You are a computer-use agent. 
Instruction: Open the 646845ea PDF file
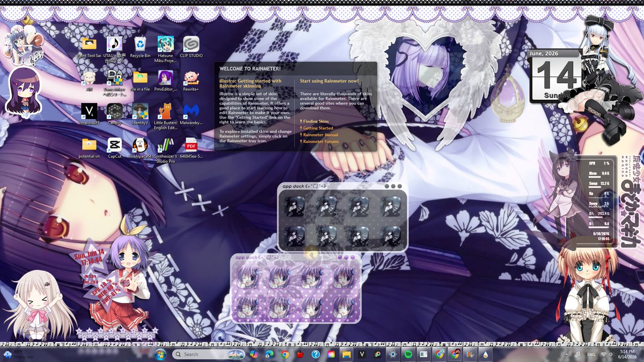tap(191, 148)
